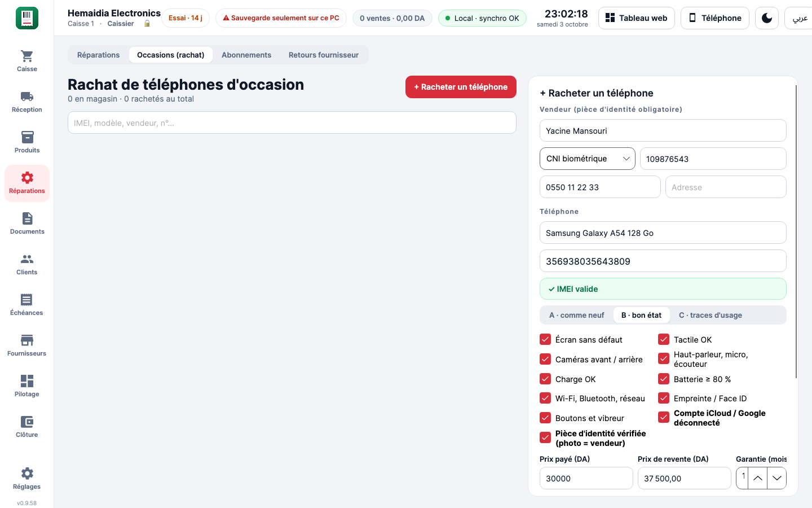Uncheck Compte iCloud / Google déconnecté

[664, 418]
